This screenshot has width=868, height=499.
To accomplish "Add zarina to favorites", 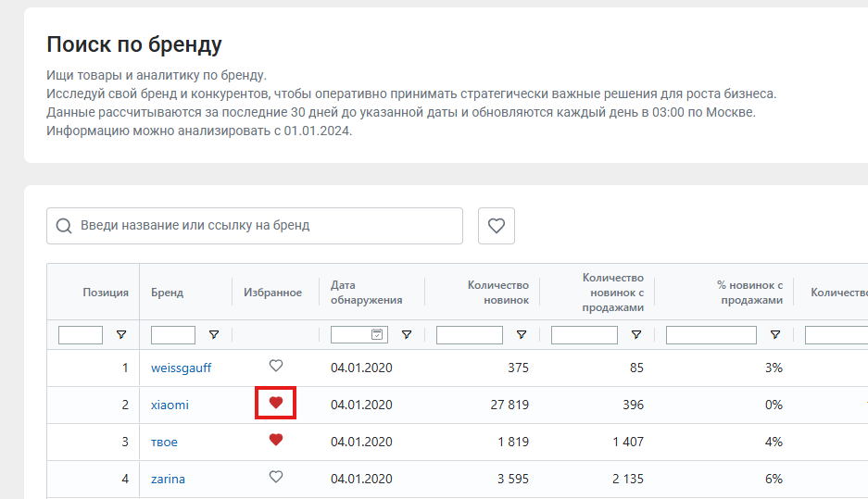I will click(276, 477).
